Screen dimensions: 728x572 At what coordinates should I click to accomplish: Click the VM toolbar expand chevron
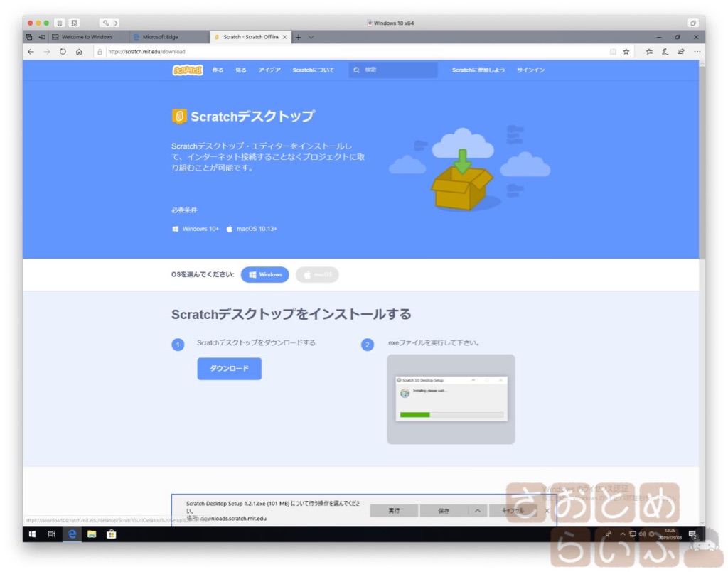point(116,23)
